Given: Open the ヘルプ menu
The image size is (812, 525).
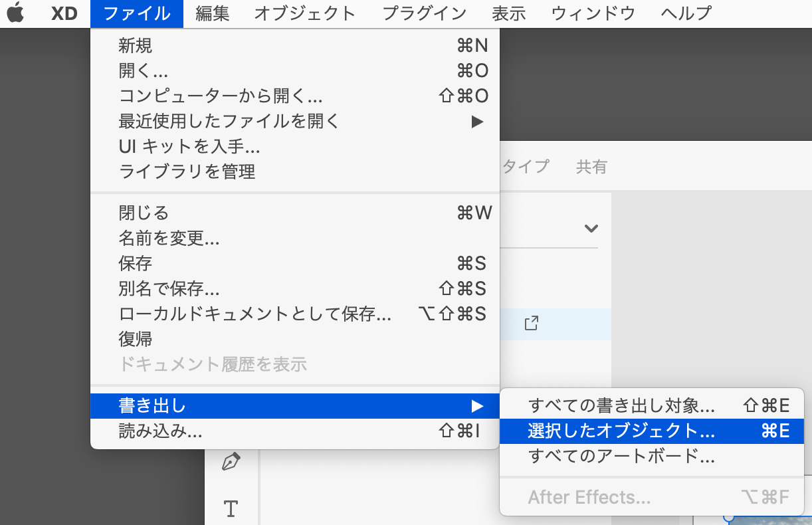Looking at the screenshot, I should (x=686, y=13).
